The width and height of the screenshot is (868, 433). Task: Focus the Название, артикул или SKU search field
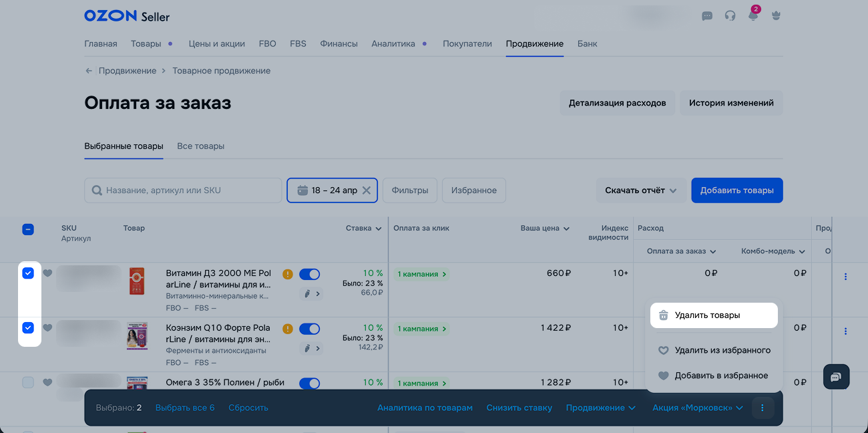click(183, 190)
